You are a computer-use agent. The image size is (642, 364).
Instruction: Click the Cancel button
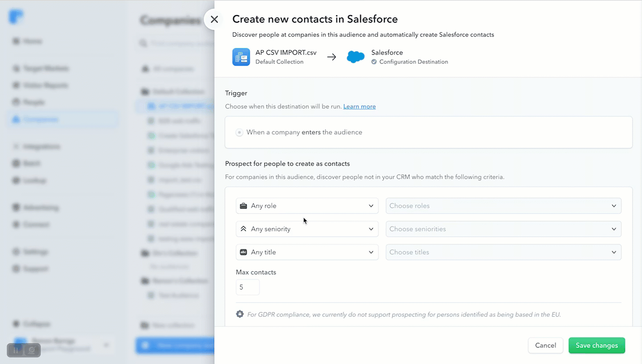click(546, 345)
